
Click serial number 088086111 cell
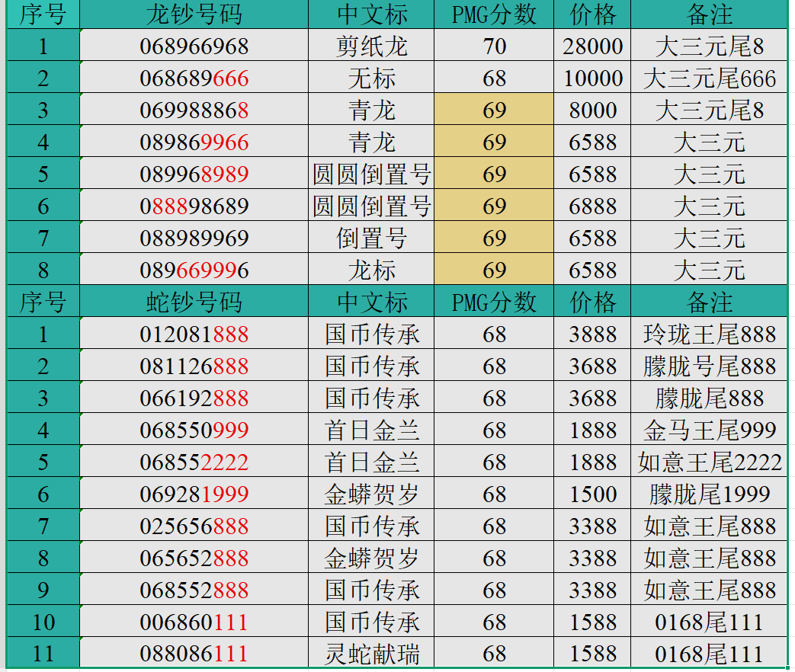[x=194, y=654]
